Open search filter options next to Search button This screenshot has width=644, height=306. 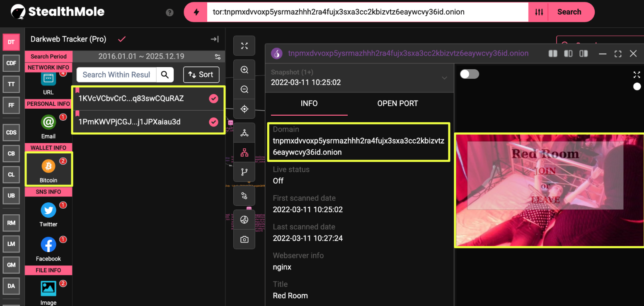click(x=539, y=12)
